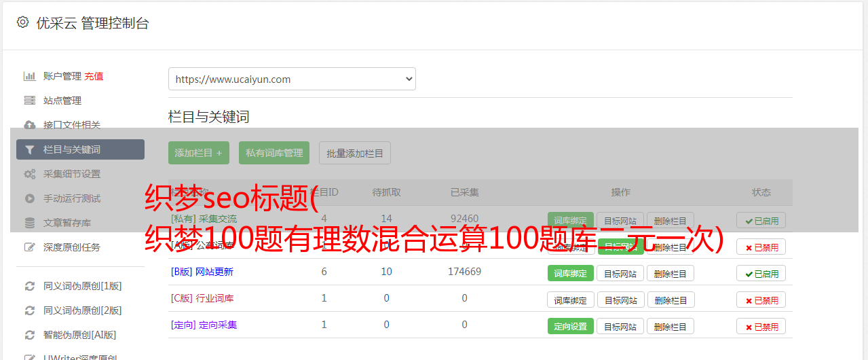
Task: Open 手动运行测试 in the sidebar
Action: (x=72, y=198)
